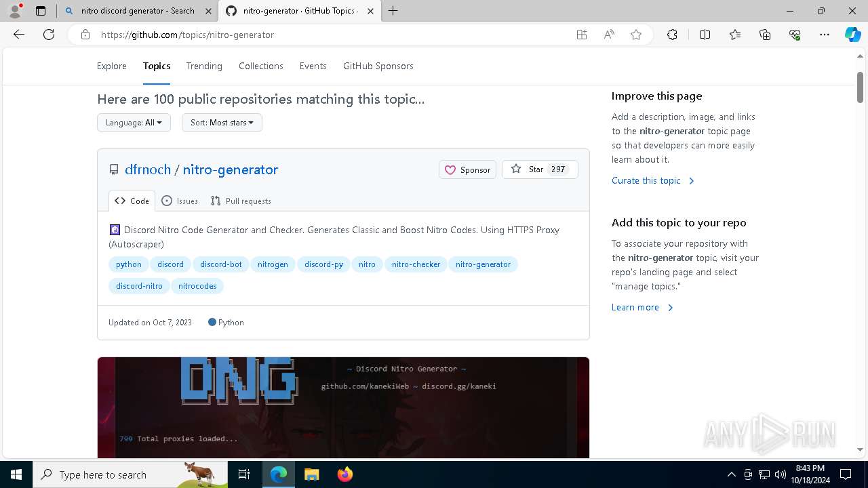Close the nitro-generator GitHub Topics tab
868x488 pixels.
coord(371,11)
